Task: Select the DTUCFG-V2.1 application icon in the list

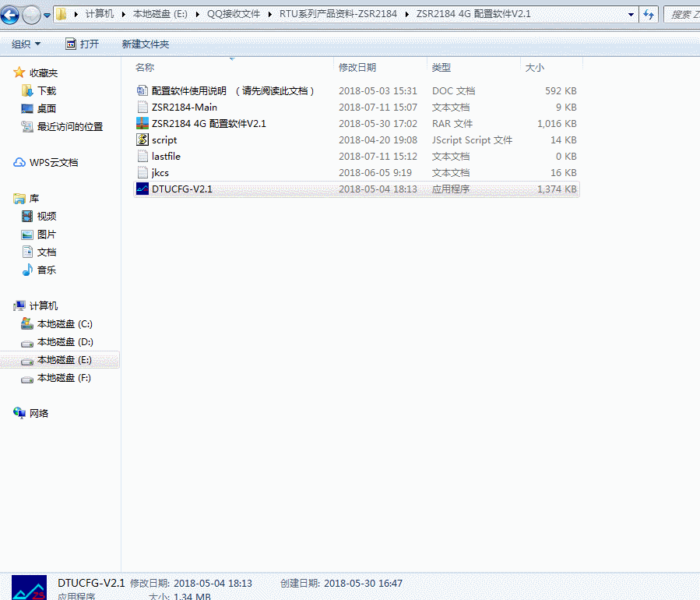Action: click(x=142, y=189)
